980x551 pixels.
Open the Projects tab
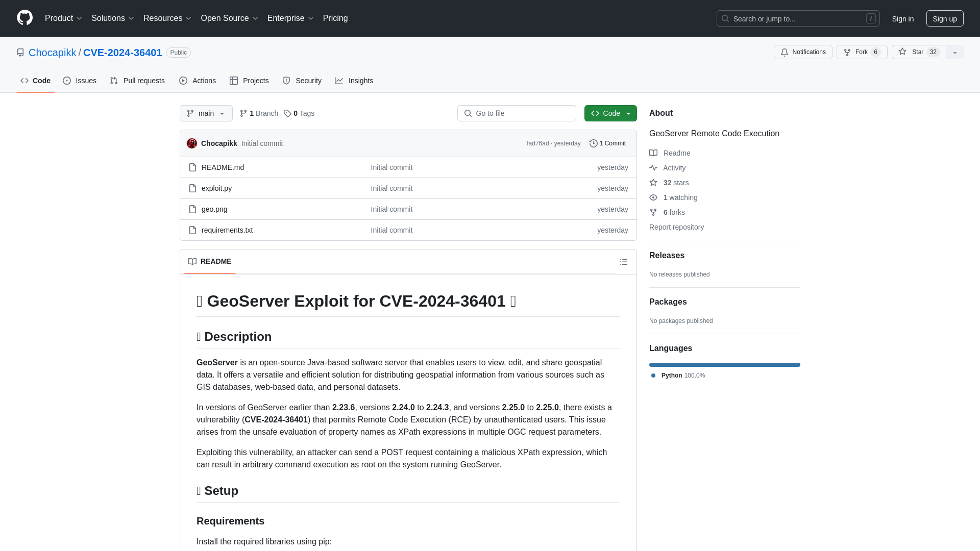click(x=249, y=81)
